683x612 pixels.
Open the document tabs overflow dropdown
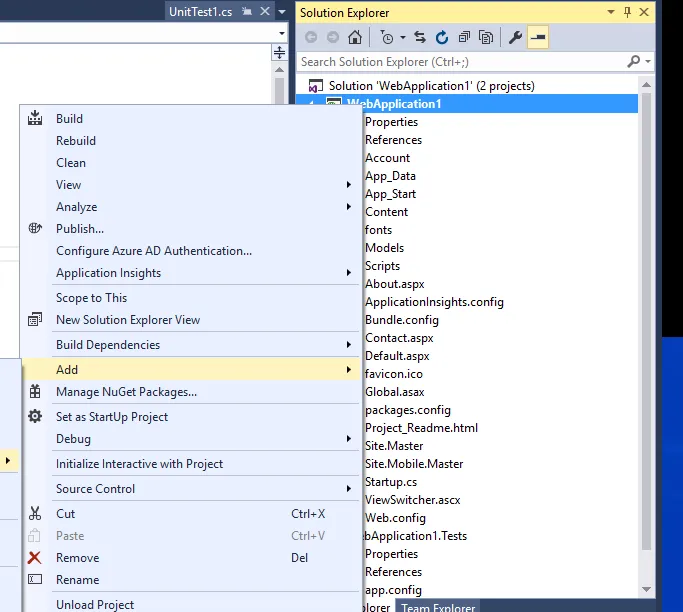[282, 12]
